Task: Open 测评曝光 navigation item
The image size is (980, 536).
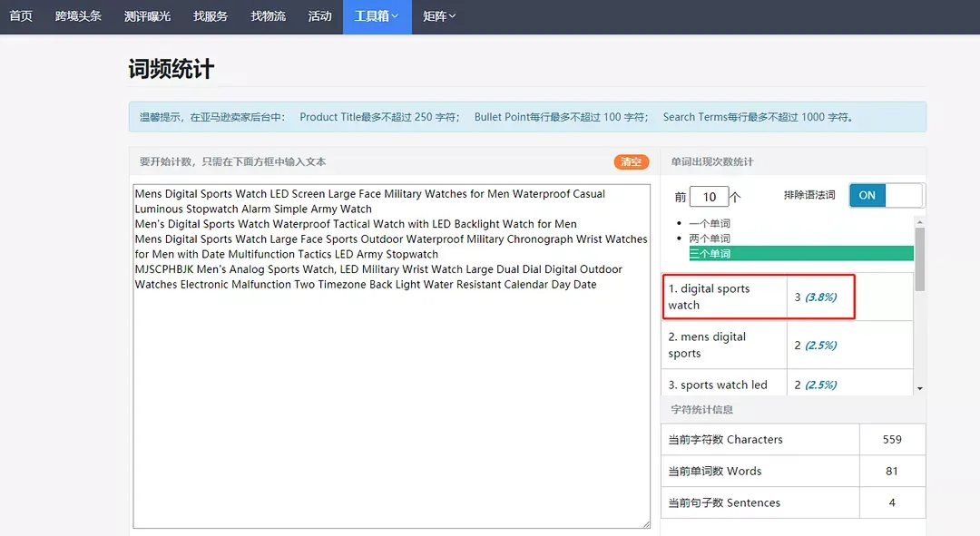Action: click(x=147, y=17)
